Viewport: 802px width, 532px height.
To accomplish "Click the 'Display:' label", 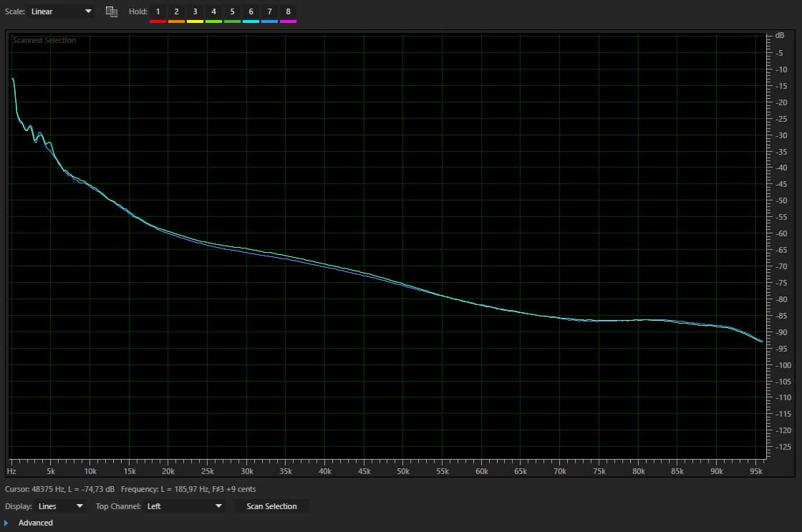I will click(19, 506).
